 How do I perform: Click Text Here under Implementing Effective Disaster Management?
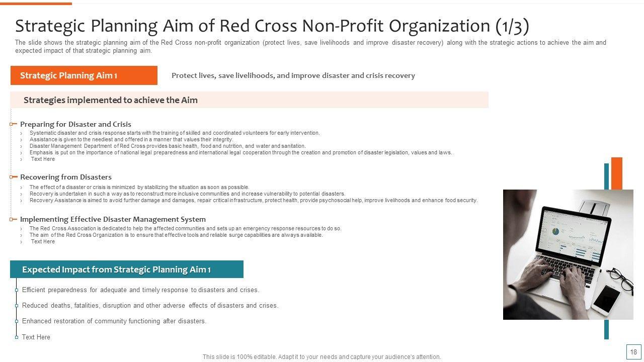click(x=43, y=242)
